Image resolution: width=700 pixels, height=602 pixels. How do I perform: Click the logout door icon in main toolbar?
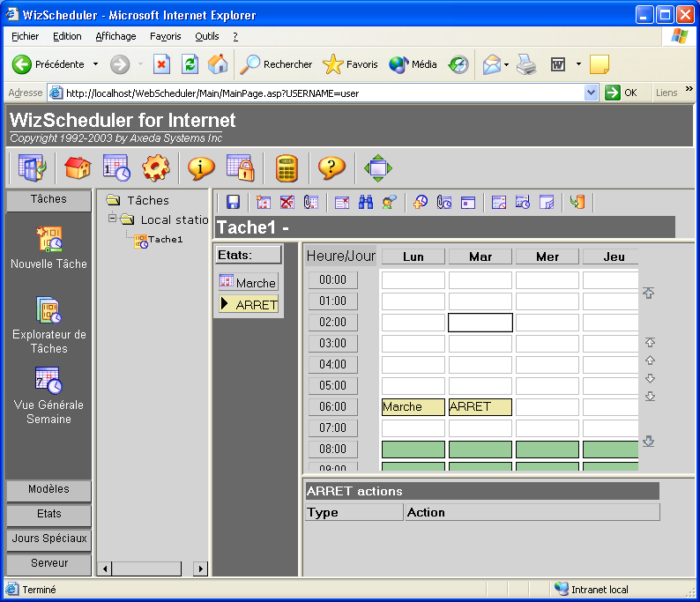point(32,168)
